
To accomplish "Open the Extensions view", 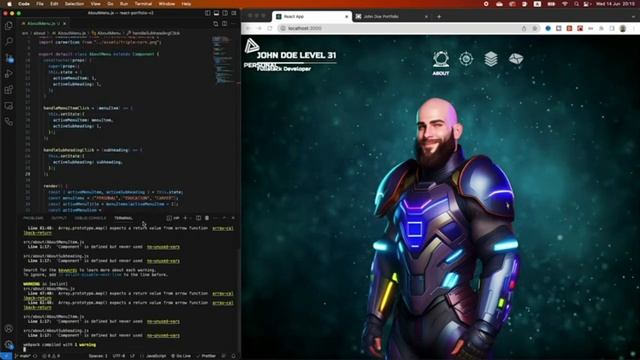I will (x=9, y=90).
